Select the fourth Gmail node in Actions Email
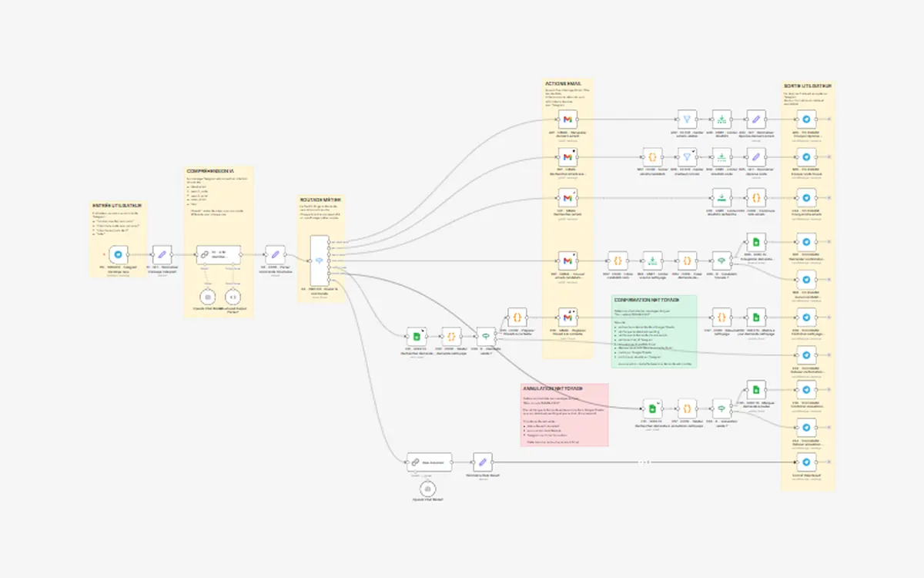 (567, 260)
